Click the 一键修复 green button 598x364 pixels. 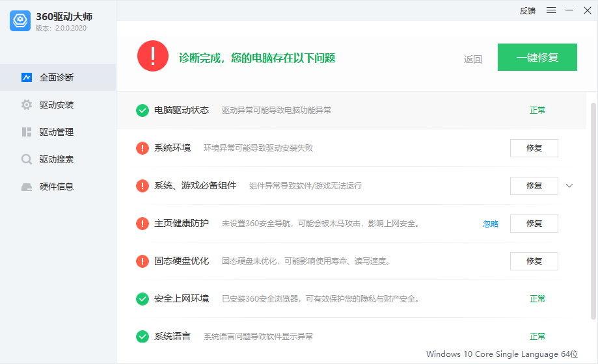pyautogui.click(x=537, y=57)
